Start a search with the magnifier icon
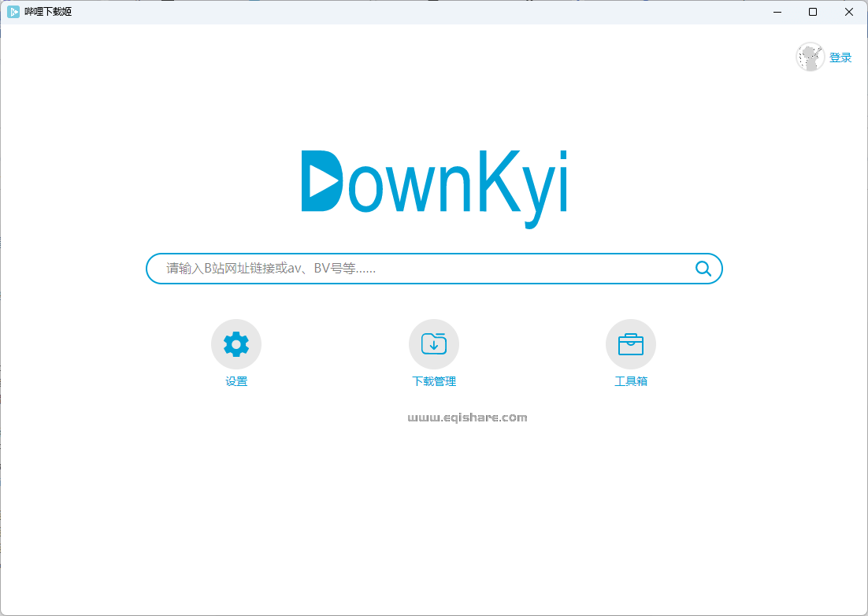 tap(702, 268)
